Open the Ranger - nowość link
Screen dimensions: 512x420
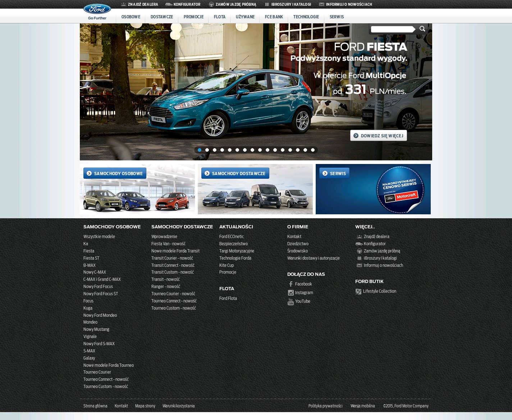click(x=166, y=287)
